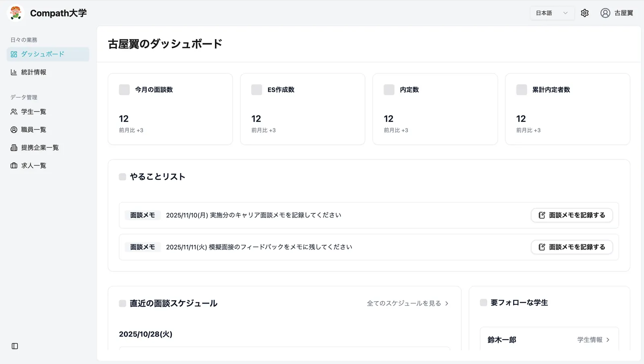Click the chevron next to 学生情報

point(608,340)
